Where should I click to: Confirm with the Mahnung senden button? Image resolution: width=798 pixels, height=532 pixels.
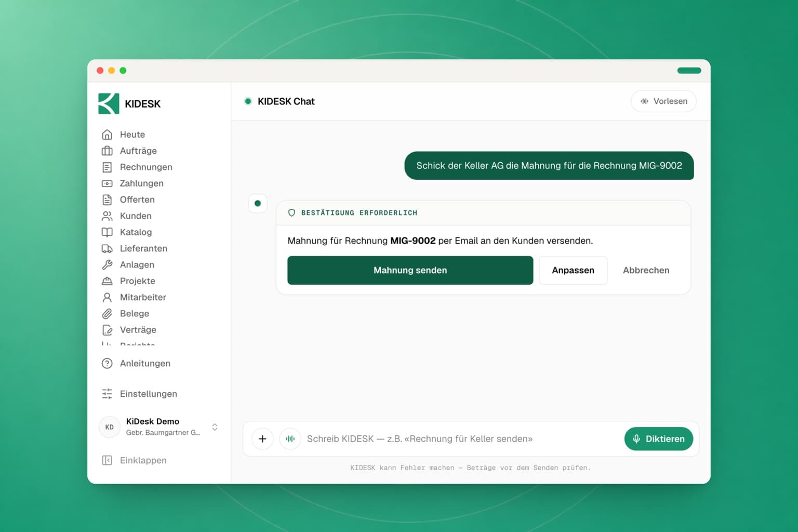point(410,270)
